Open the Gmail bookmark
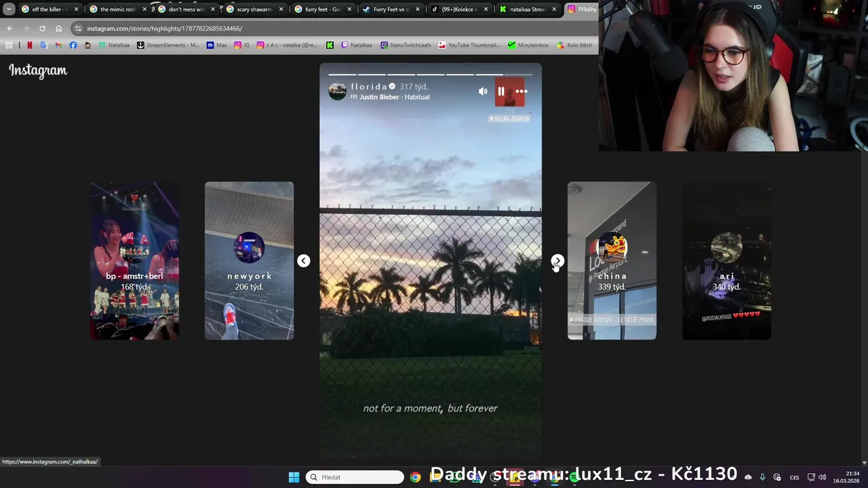This screenshot has height=488, width=868. click(58, 45)
